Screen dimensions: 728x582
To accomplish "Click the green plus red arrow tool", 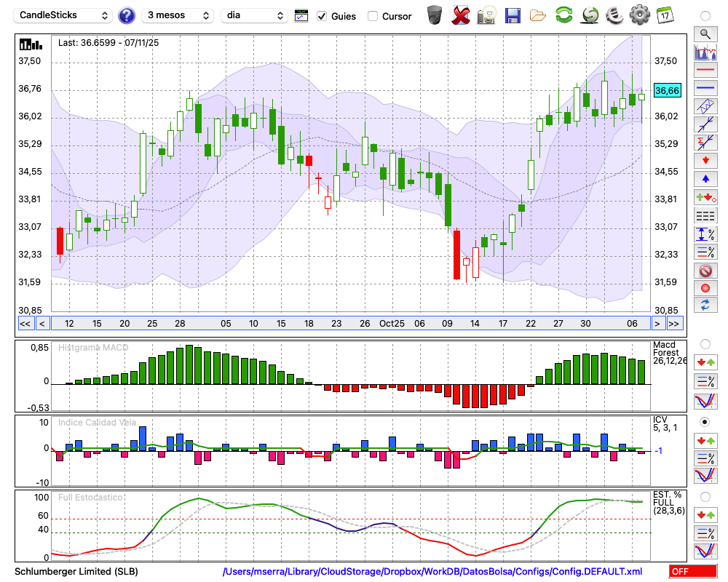I will pos(705,197).
